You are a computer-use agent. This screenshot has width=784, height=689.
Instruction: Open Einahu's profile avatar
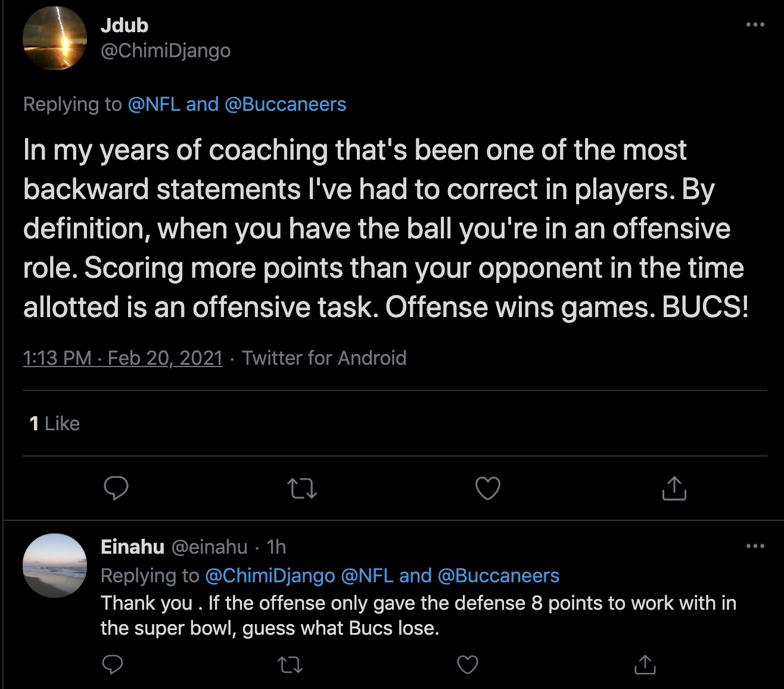55,565
